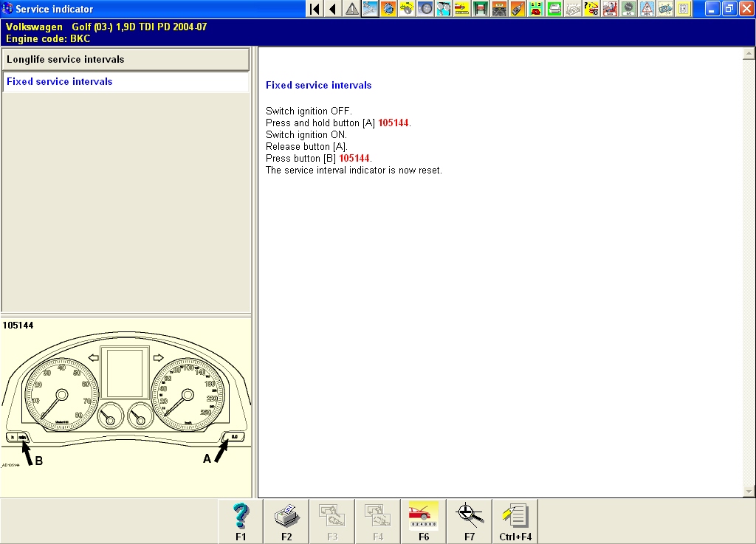Open the instrument cluster illustration 105144
The image size is (756, 544).
126,400
